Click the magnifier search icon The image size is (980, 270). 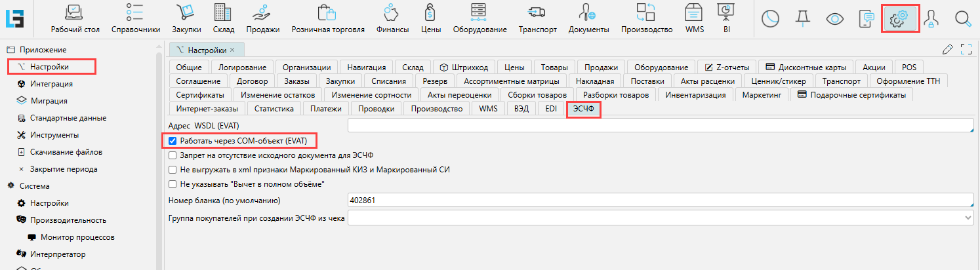[x=962, y=19]
